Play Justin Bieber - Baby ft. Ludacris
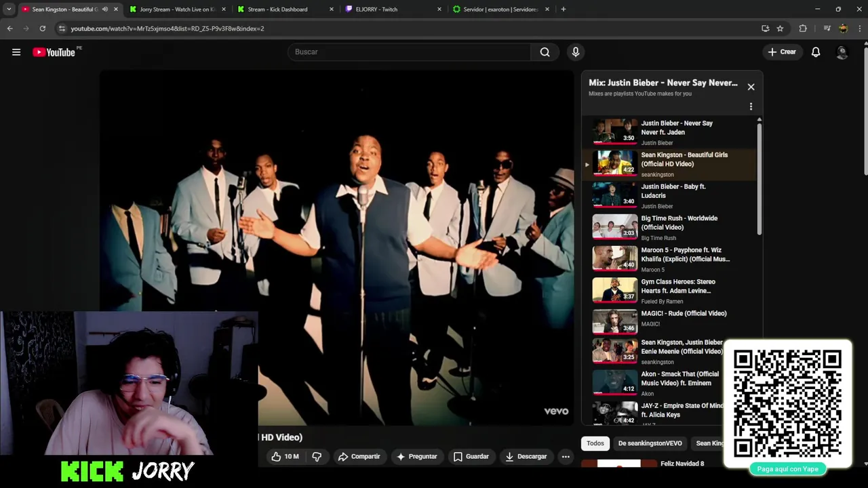 click(x=615, y=195)
